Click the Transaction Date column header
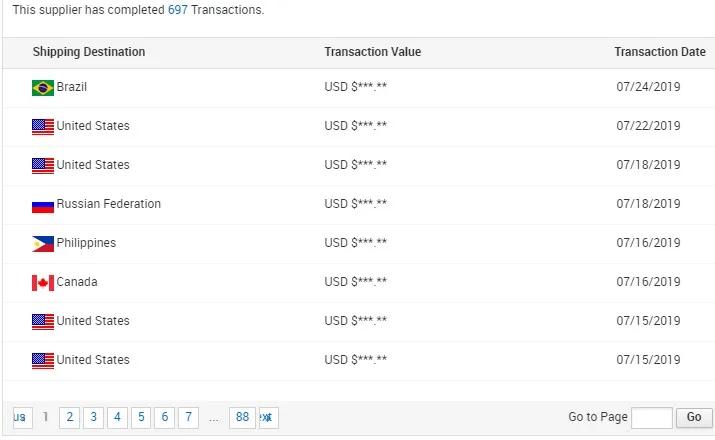 point(660,52)
